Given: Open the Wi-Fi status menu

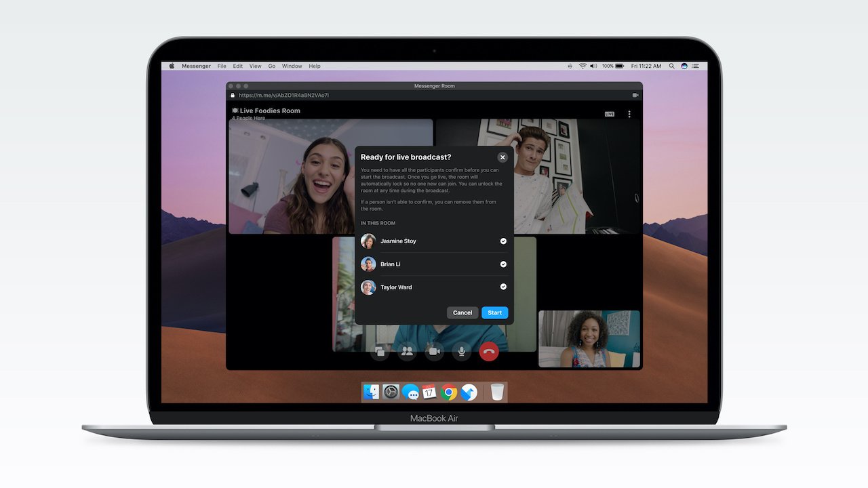Looking at the screenshot, I should (582, 66).
